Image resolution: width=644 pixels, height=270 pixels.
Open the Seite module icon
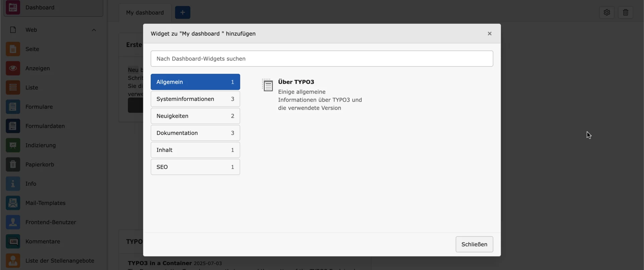pos(13,49)
